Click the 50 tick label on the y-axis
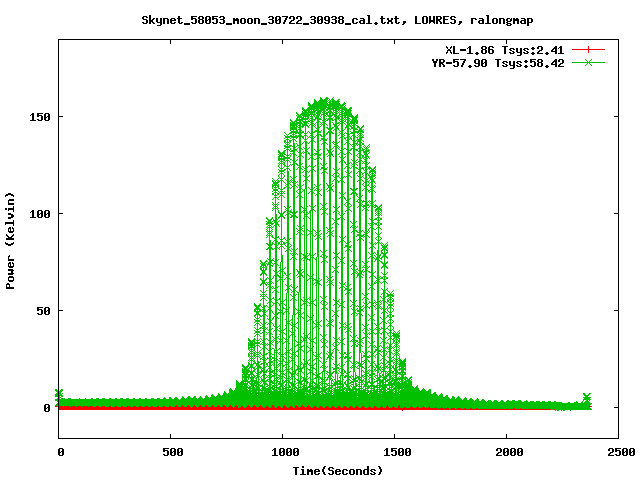This screenshot has width=640, height=480. 43,311
